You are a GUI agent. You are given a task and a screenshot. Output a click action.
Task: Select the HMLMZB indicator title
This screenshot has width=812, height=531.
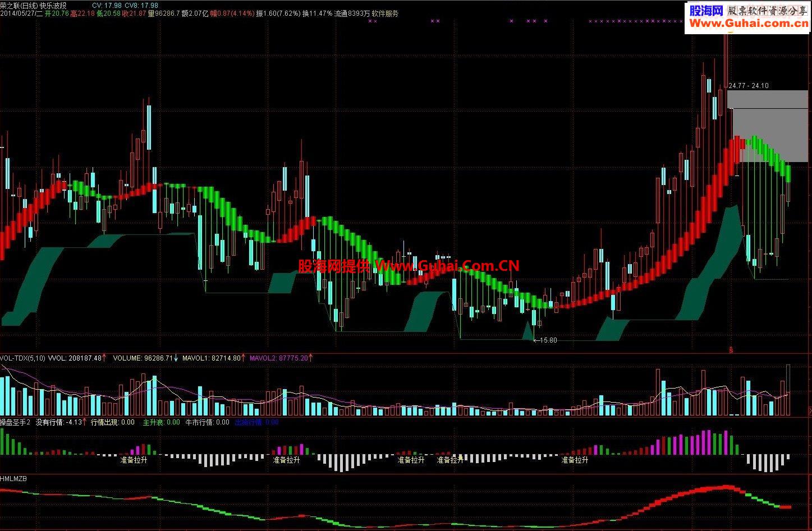(13, 479)
